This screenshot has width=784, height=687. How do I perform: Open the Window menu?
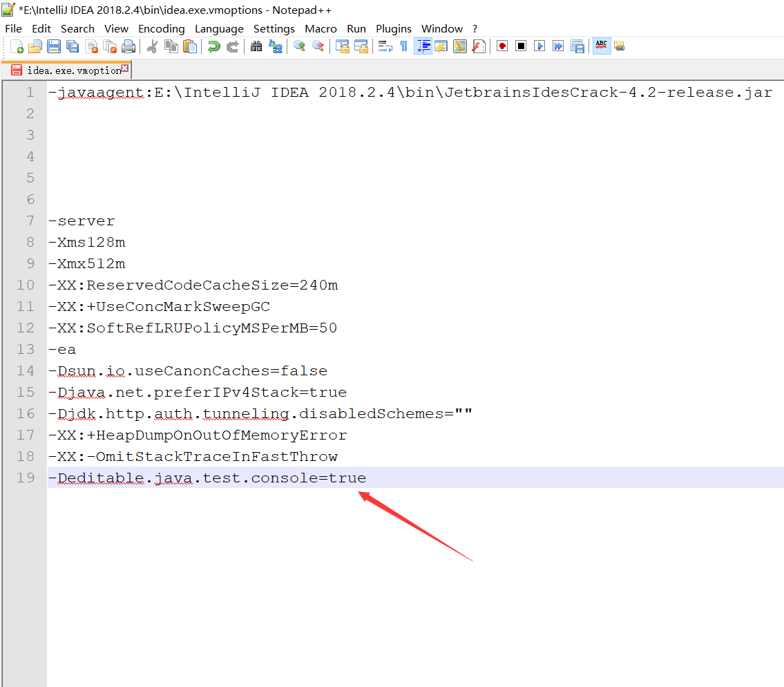tap(442, 28)
